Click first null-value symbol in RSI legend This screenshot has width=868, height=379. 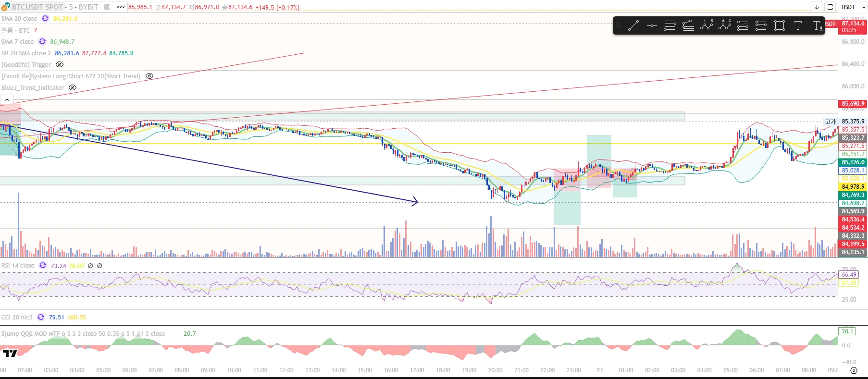pos(90,266)
